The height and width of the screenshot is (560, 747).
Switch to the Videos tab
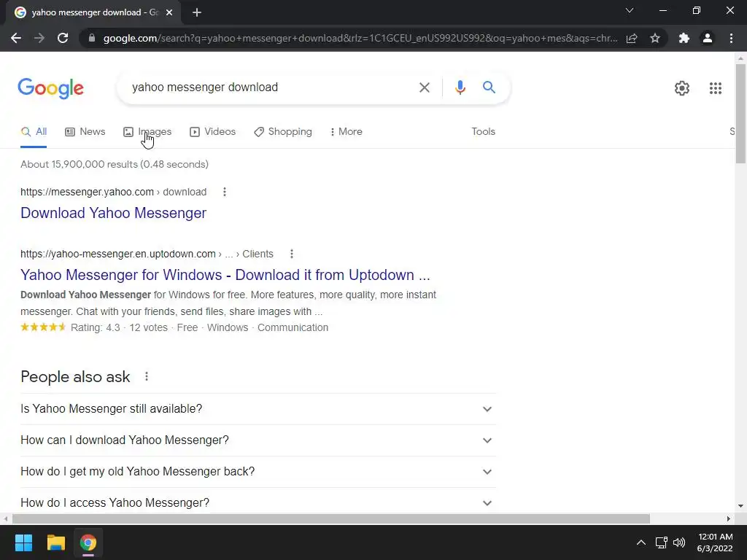212,132
